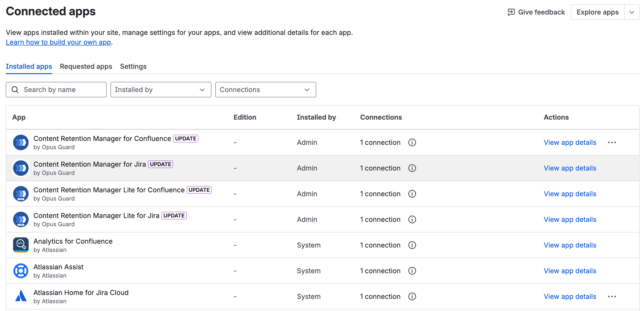Click 'System' in the Analytics for Confluence row
644x311 pixels.
pos(308,245)
